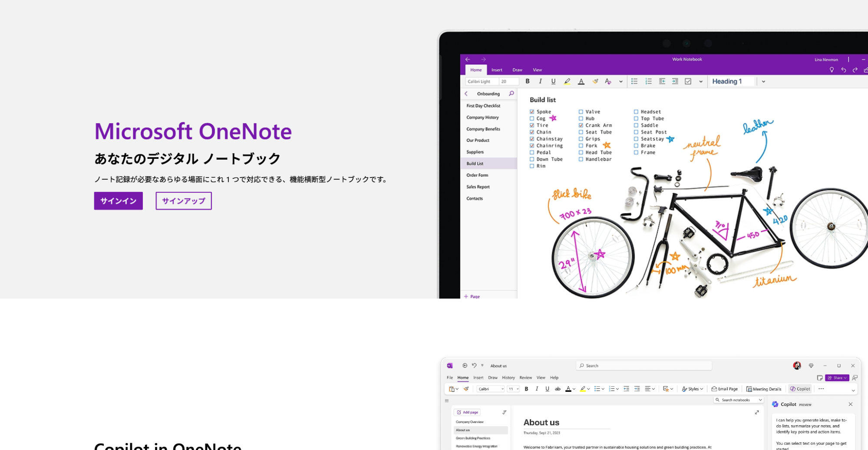This screenshot has height=450, width=868.
Task: Click the font size 20 field
Action: click(509, 82)
